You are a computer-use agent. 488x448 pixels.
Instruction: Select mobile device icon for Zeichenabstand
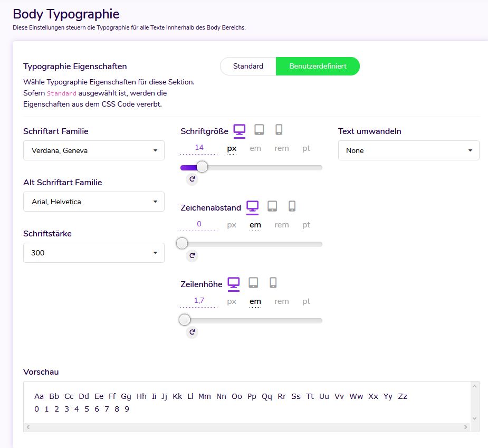[292, 206]
